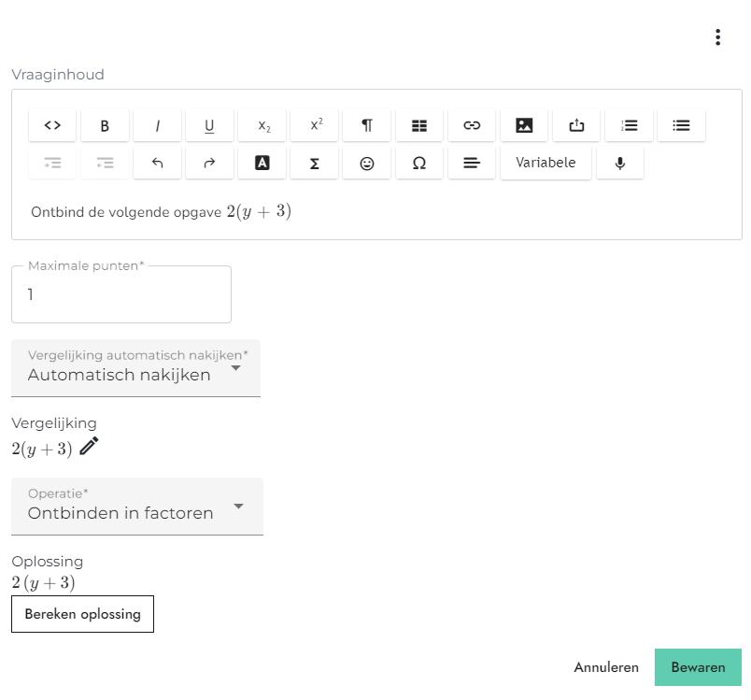751x700 pixels.
Task: Undo the last edit
Action: (157, 164)
